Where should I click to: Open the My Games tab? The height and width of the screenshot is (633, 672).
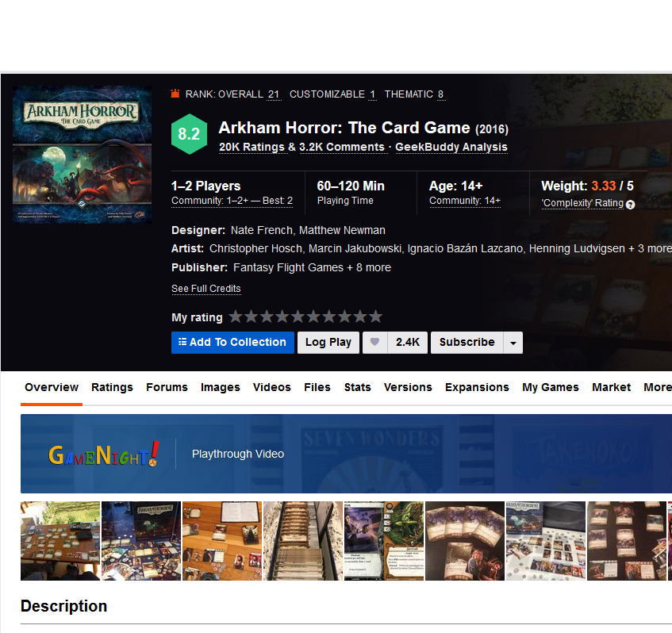(x=551, y=387)
